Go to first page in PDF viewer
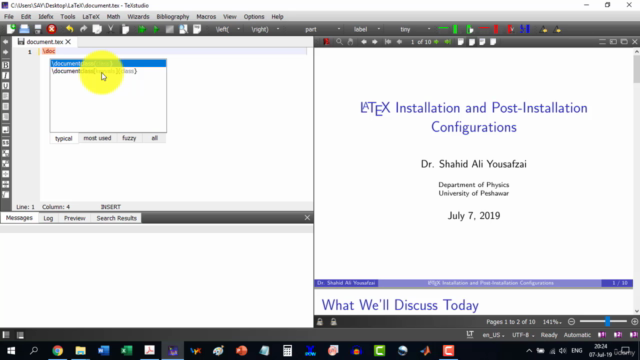 pos(388,42)
